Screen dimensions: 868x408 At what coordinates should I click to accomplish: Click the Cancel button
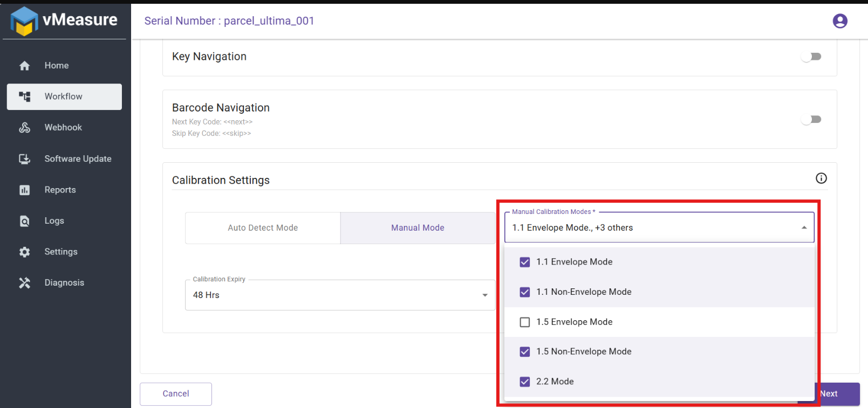[176, 394]
